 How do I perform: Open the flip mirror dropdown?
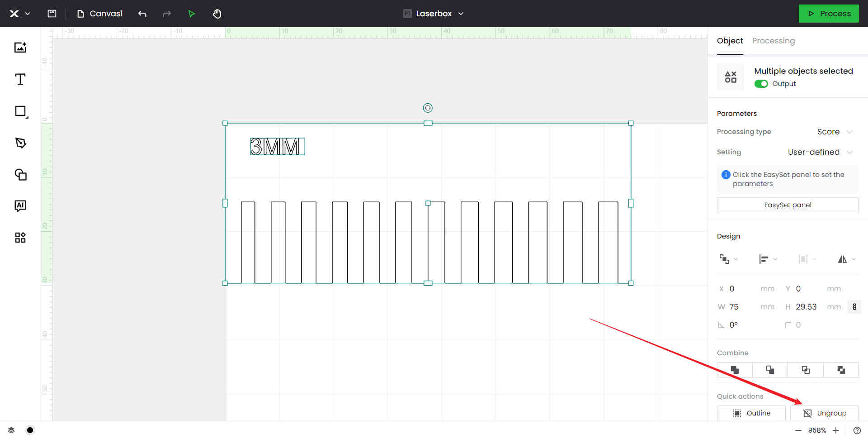pyautogui.click(x=846, y=259)
